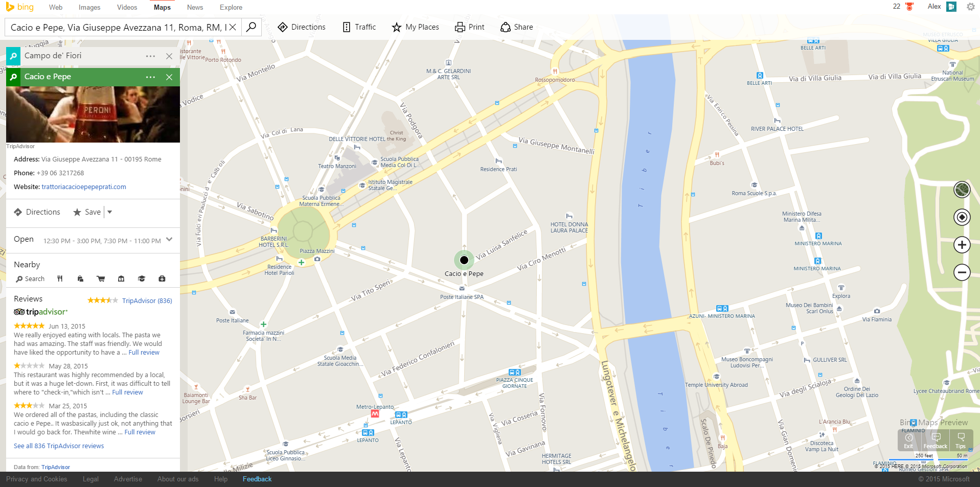The image size is (980, 487).
Task: Open the News tab
Action: tap(195, 7)
